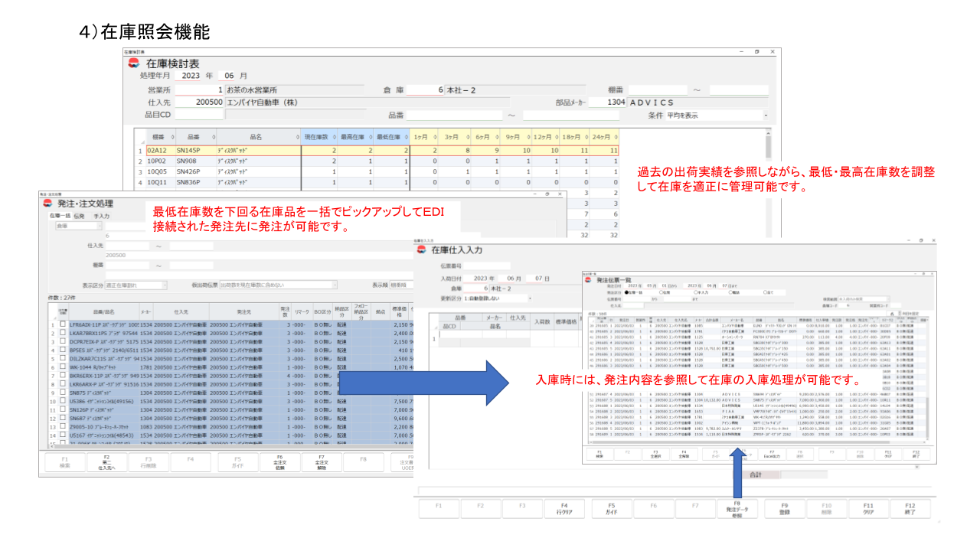980x551 pixels.
Task: Click F4 行クリア in 在庫仕入入力
Action: (x=563, y=508)
